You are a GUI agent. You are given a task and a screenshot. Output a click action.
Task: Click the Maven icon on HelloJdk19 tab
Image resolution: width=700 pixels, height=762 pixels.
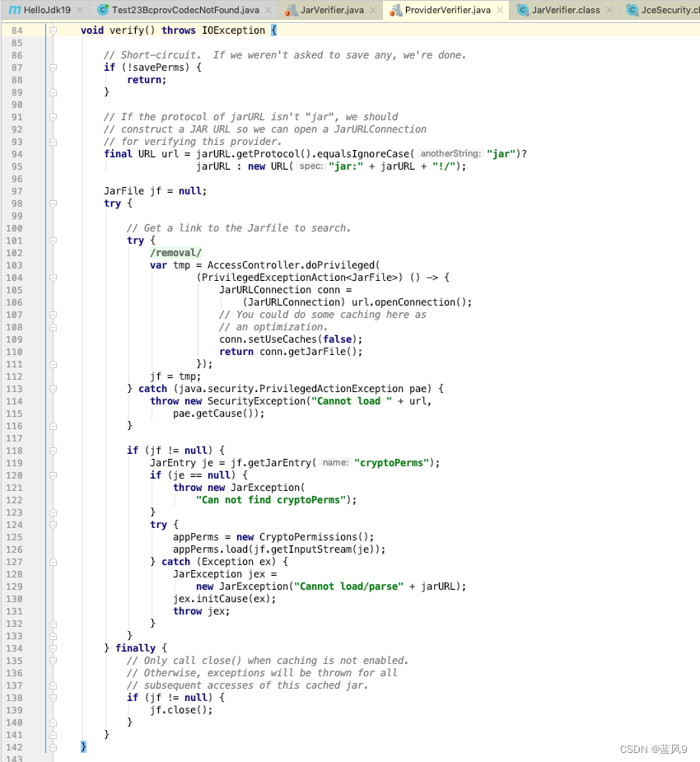15,10
